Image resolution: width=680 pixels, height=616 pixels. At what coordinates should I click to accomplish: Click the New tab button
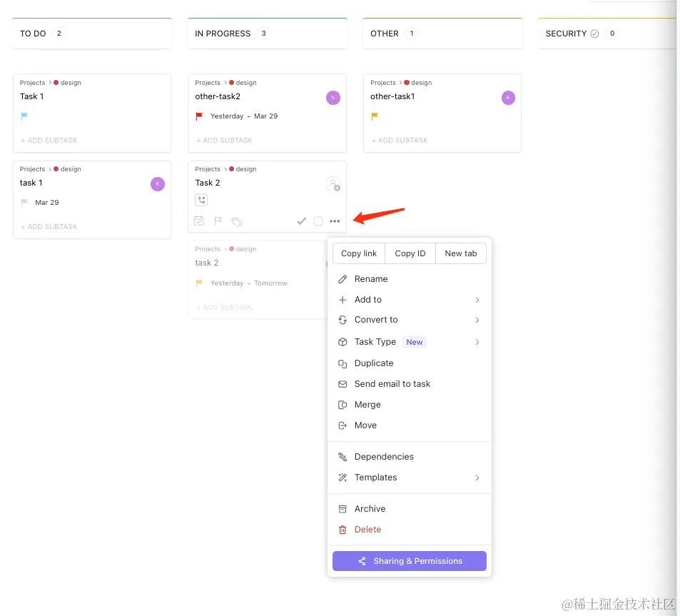point(460,253)
